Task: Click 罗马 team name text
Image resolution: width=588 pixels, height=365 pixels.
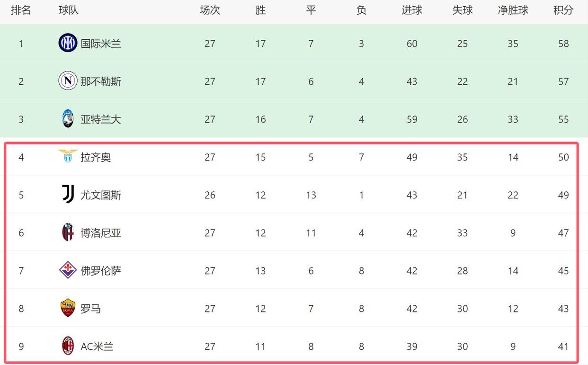Action: (x=90, y=309)
